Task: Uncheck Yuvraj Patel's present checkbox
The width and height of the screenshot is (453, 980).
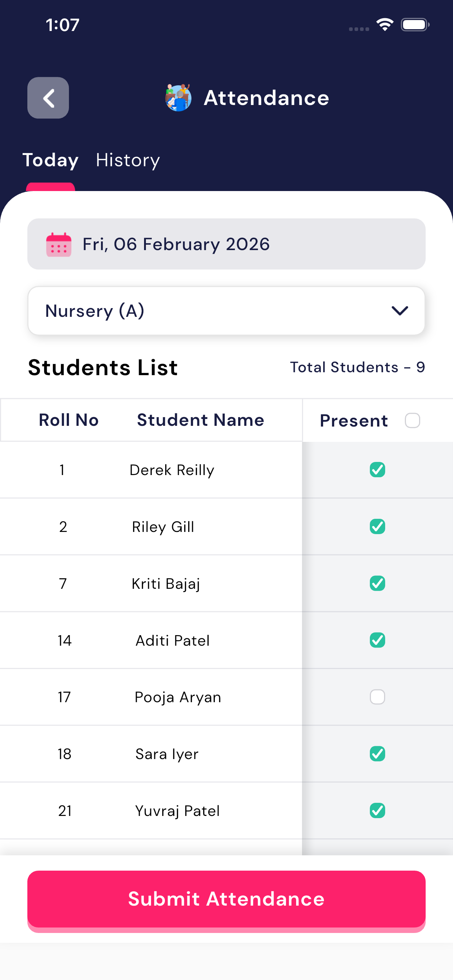Action: (377, 810)
